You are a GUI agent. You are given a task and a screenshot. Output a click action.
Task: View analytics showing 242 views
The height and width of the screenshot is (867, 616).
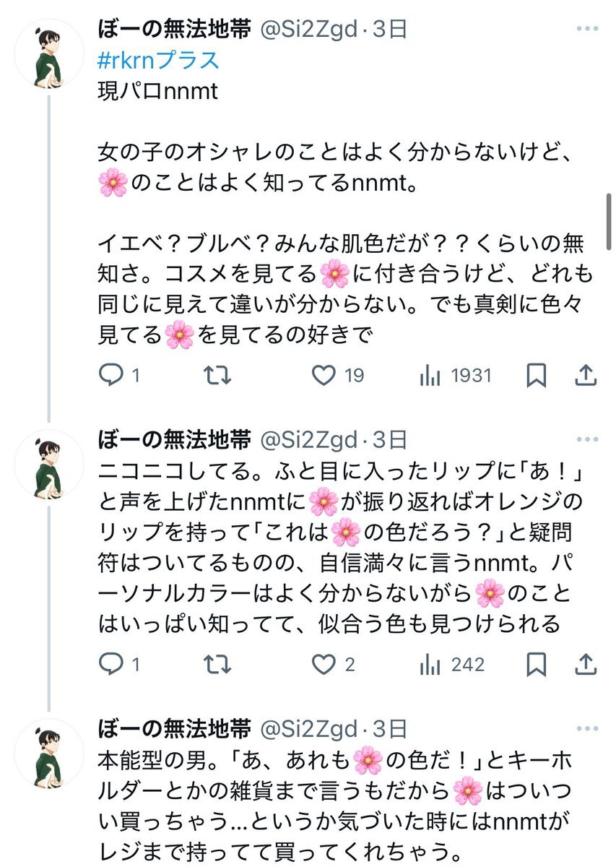[x=431, y=665]
